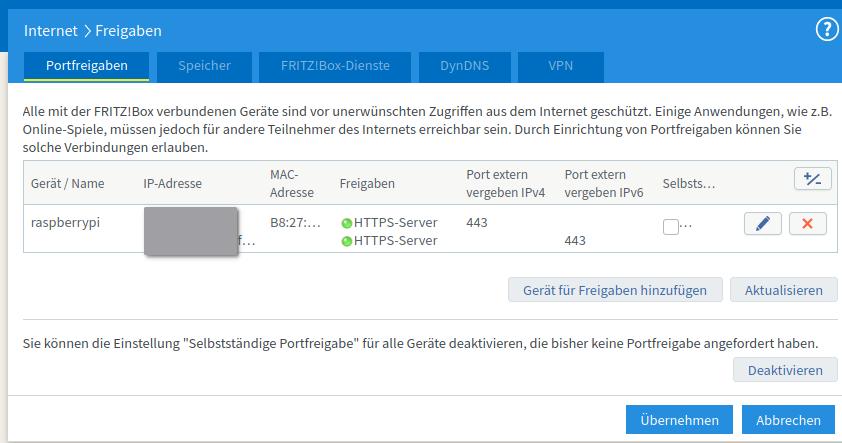
Task: Click the Deaktivieren button
Action: 784,370
